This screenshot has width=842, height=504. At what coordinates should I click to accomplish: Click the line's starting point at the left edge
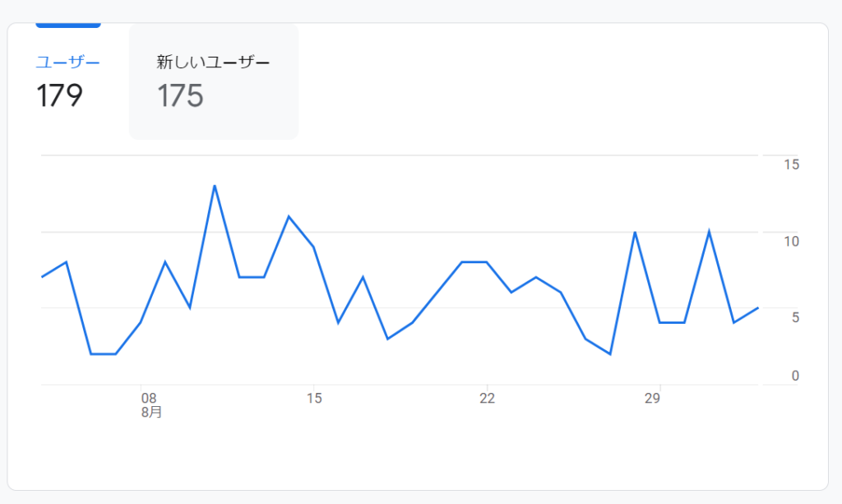pyautogui.click(x=42, y=277)
